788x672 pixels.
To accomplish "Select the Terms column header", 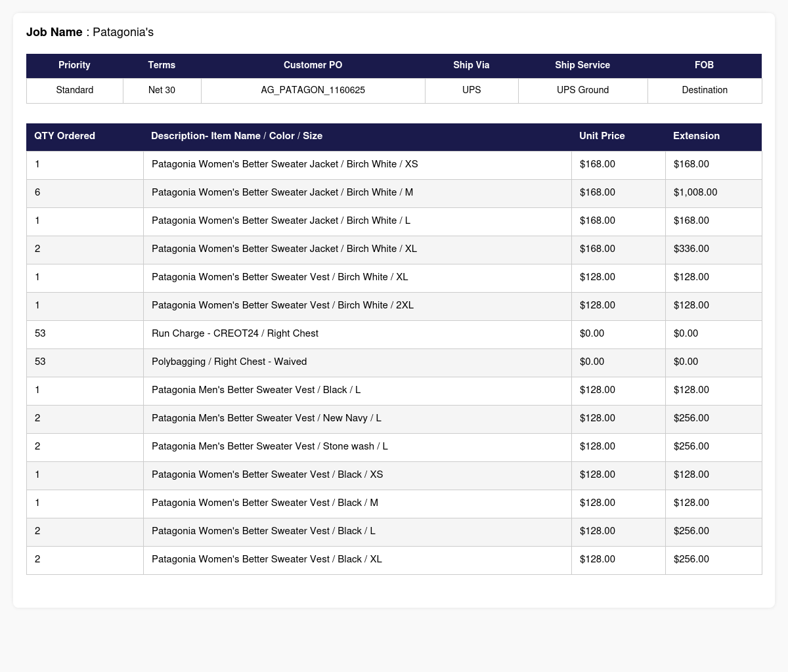I will [x=162, y=66].
